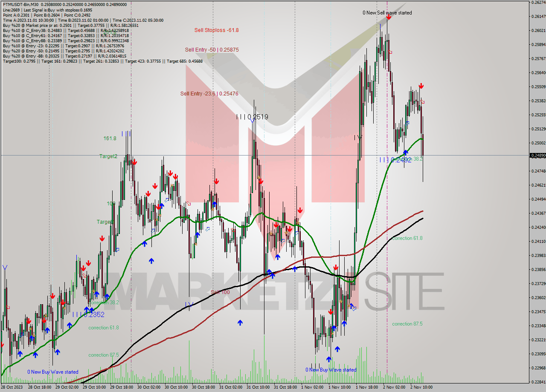Click price axis value 0.26274

tap(538, 3)
